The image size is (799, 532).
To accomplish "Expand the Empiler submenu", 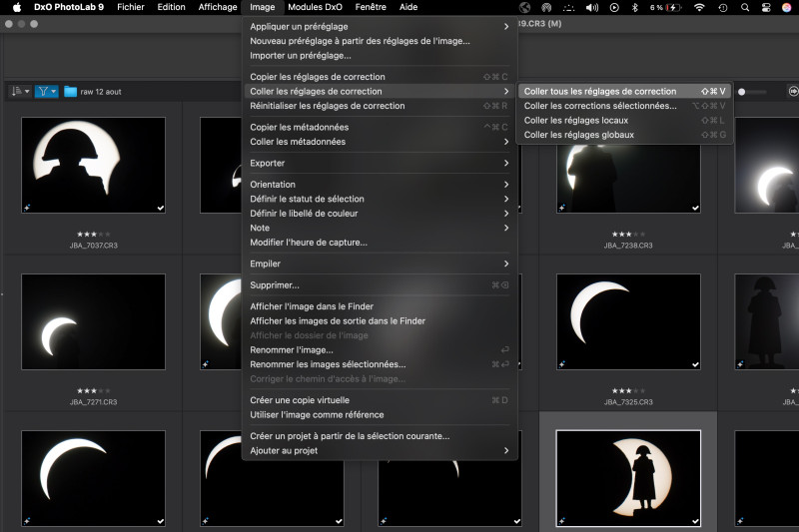I will click(380, 264).
